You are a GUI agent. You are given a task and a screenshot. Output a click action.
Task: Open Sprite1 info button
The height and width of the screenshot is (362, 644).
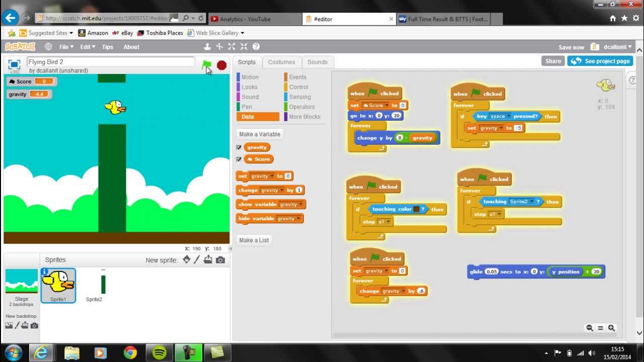(45, 271)
